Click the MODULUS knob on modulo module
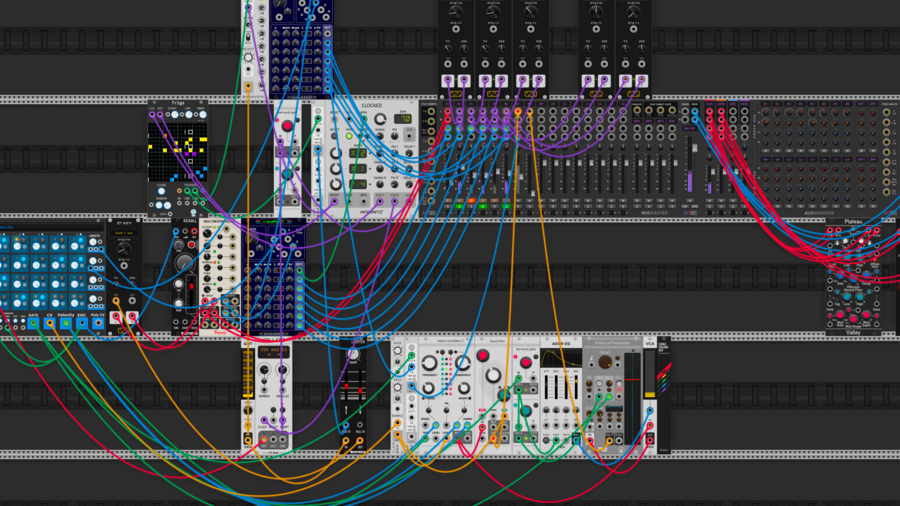Image resolution: width=900 pixels, height=506 pixels. [x=282, y=371]
